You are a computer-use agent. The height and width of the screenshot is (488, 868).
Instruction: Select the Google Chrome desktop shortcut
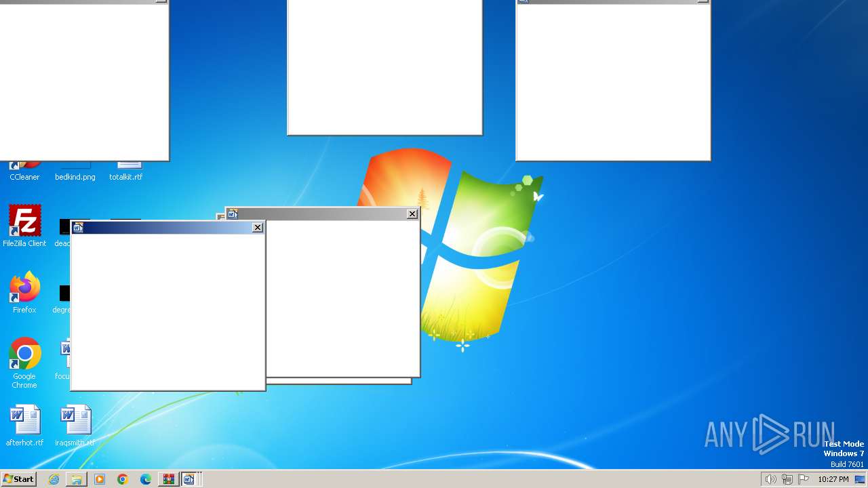[x=24, y=363]
